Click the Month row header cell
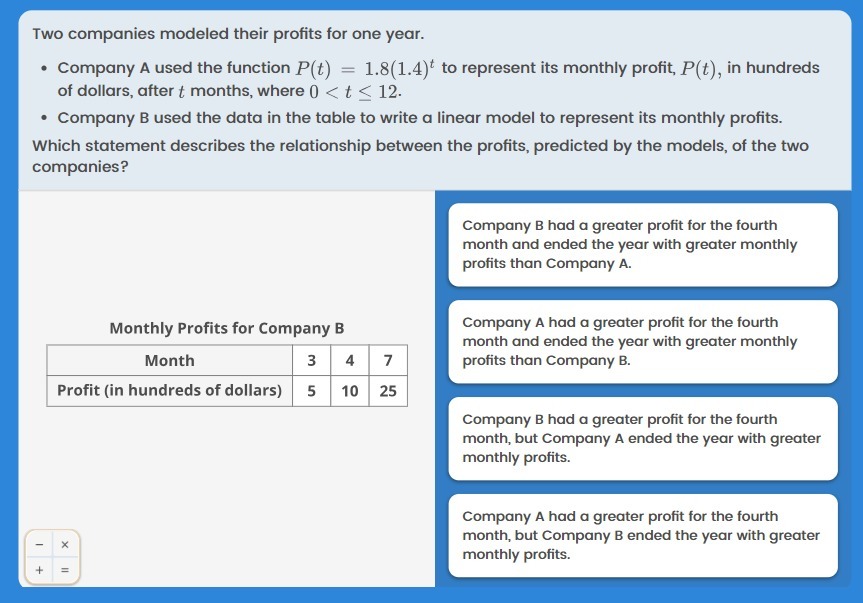This screenshot has height=603, width=863. (x=170, y=360)
